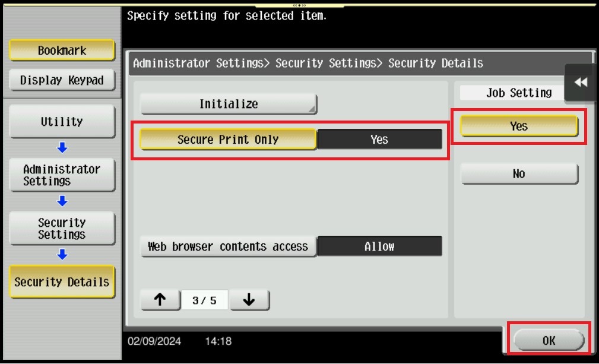
Task: Click the Allow value for web browser access
Action: coord(379,246)
